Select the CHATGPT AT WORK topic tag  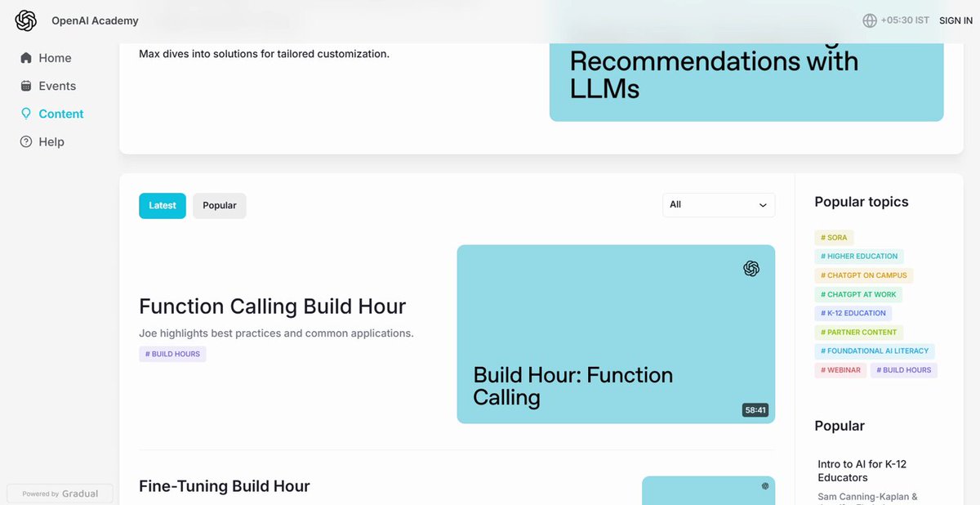(x=858, y=294)
